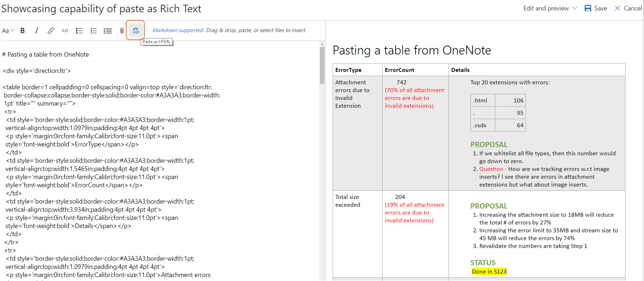Insert a code block with the code icon

pyautogui.click(x=65, y=30)
